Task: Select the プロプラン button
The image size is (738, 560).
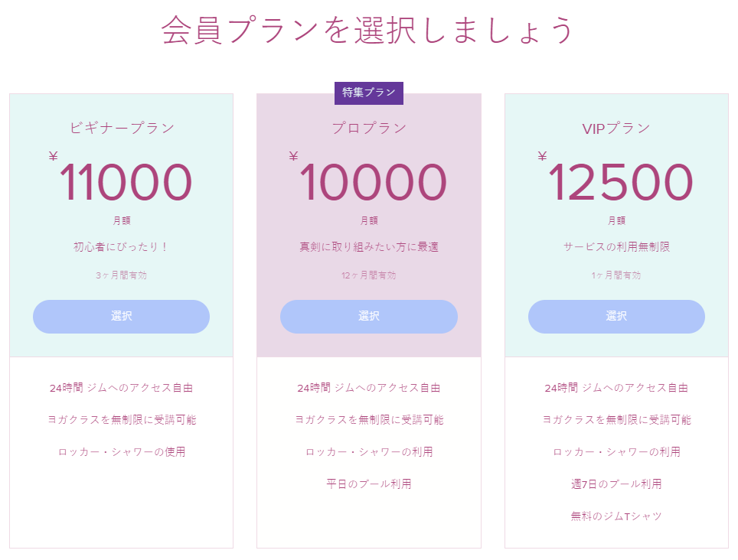Action: point(369,317)
